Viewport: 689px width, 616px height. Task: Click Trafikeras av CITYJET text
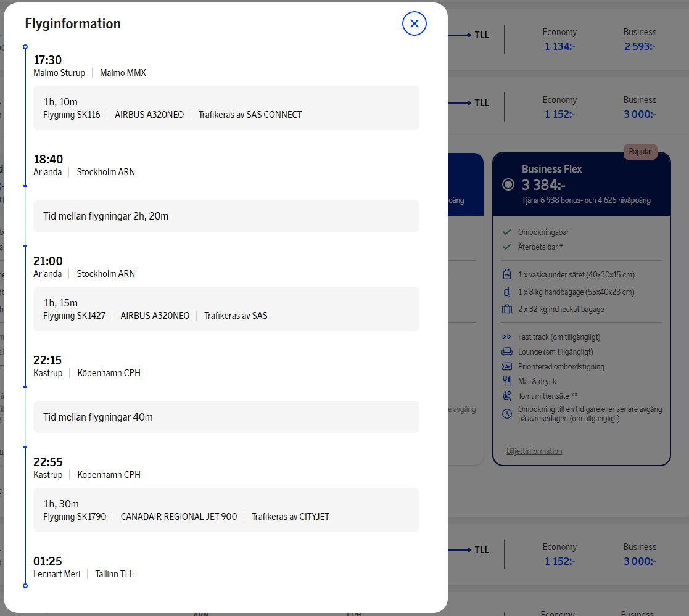pos(290,517)
